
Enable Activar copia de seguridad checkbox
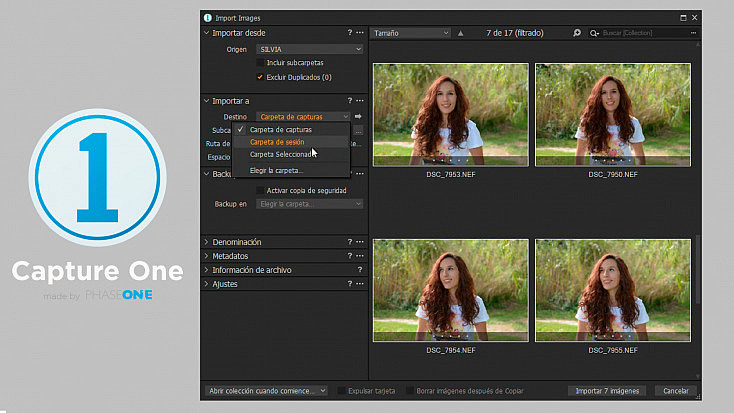(260, 191)
